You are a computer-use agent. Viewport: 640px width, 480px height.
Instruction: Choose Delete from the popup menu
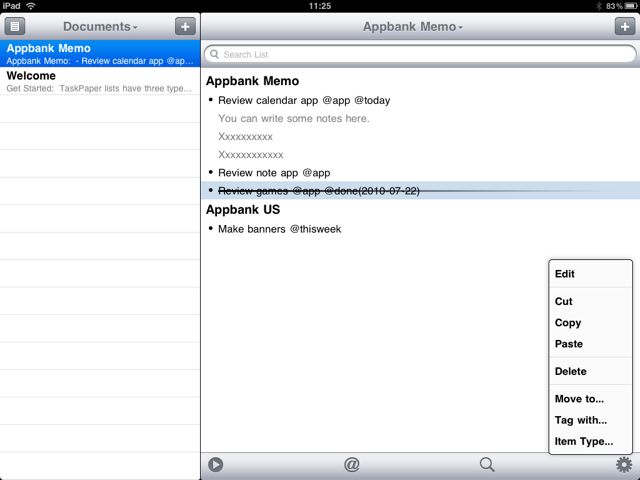591,371
